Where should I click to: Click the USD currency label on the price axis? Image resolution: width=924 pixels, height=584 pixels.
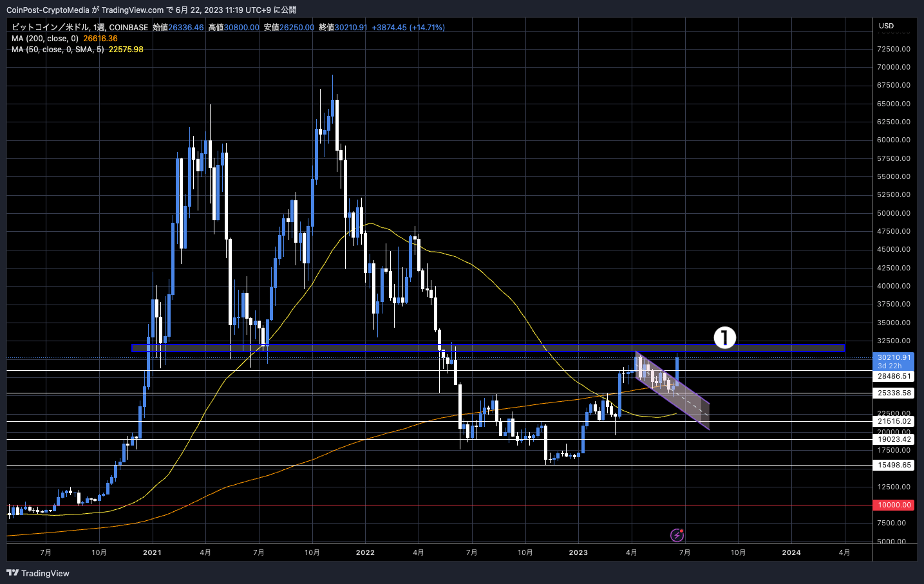[x=887, y=26]
